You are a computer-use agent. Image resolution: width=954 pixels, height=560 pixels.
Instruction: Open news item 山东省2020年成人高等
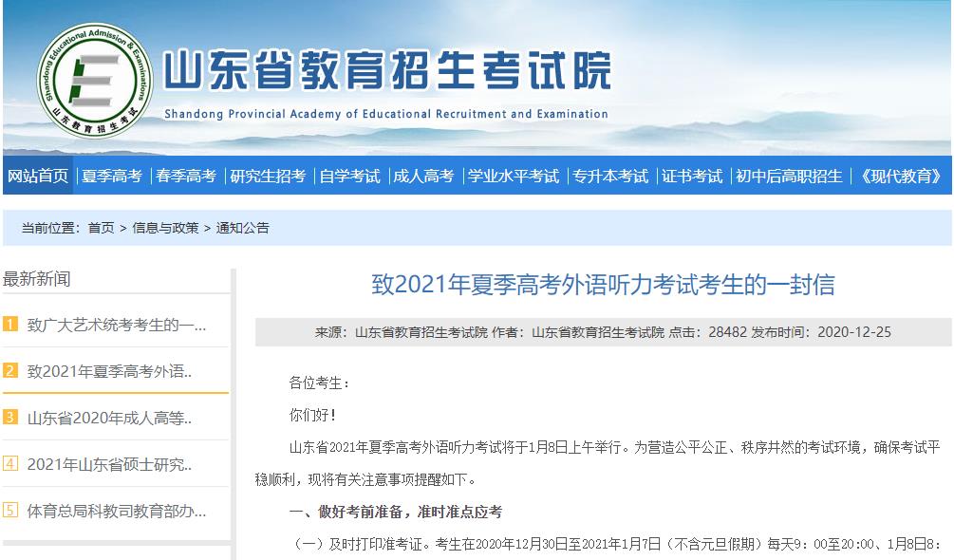point(109,418)
